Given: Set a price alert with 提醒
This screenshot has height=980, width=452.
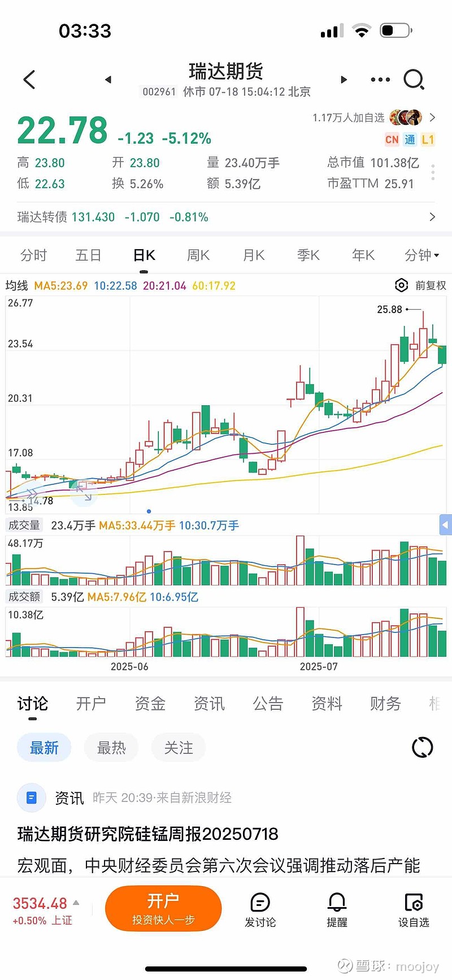Looking at the screenshot, I should point(337,909).
